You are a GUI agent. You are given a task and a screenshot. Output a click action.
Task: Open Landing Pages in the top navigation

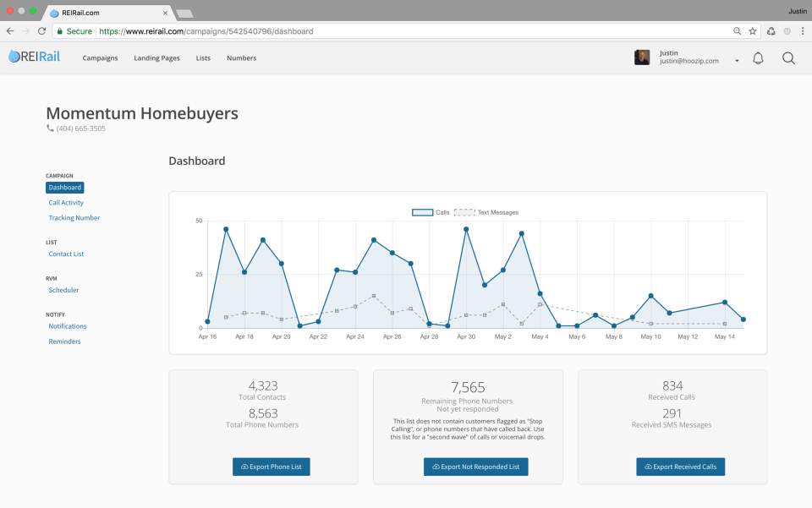(156, 58)
